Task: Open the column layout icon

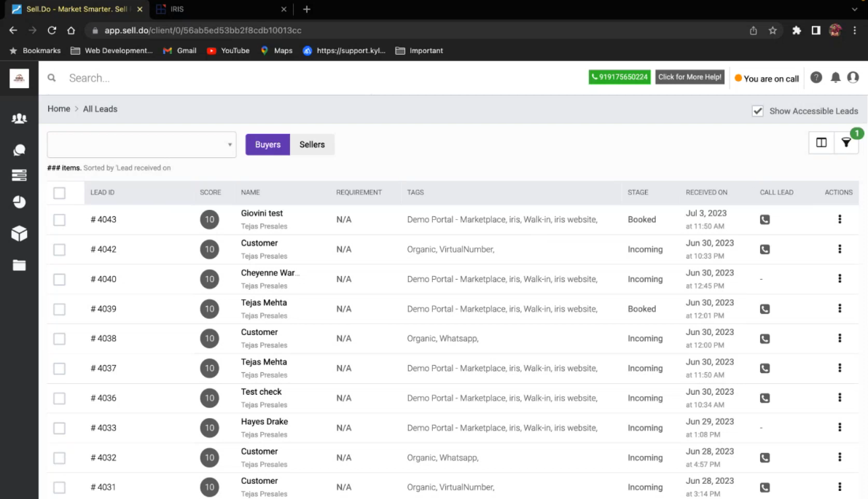Action: pos(821,143)
